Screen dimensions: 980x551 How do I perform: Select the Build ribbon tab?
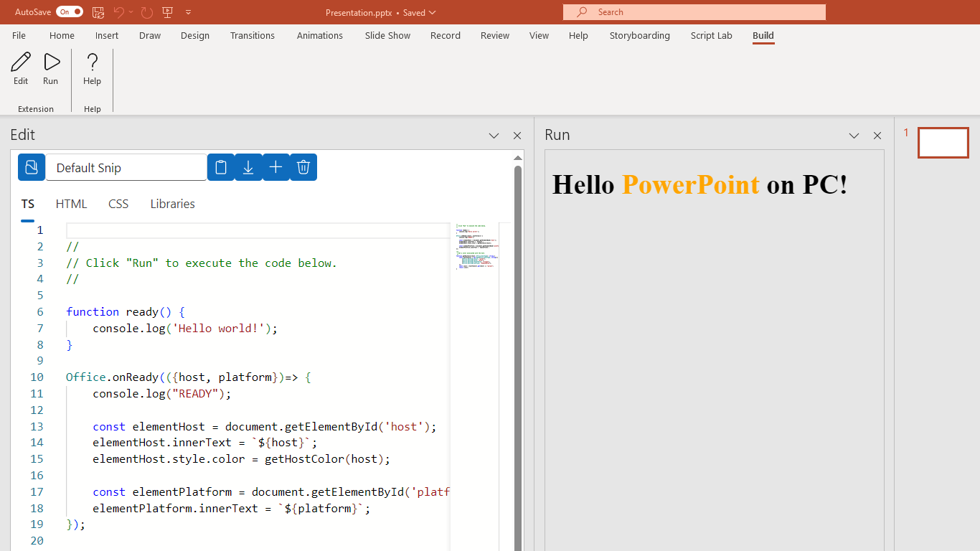pyautogui.click(x=763, y=35)
